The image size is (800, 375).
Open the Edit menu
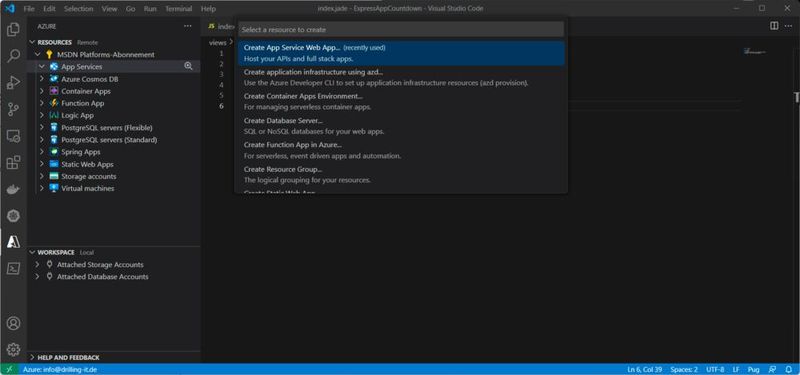49,9
